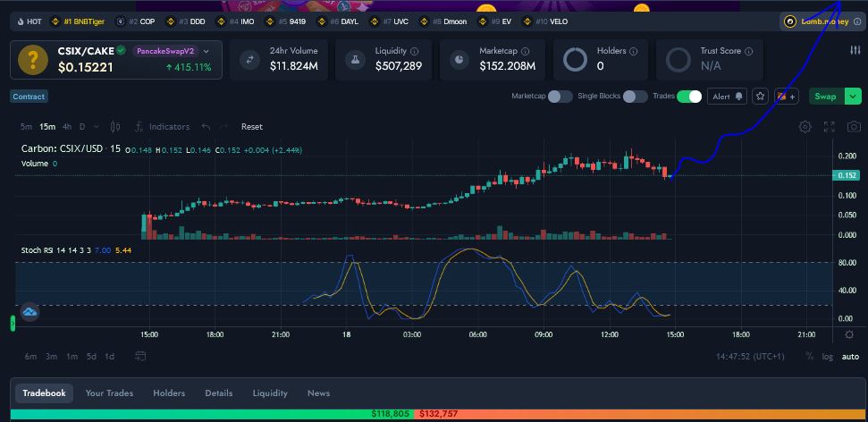Open #5 9419 trending token
This screenshot has width=868, height=422.
pyautogui.click(x=286, y=22)
